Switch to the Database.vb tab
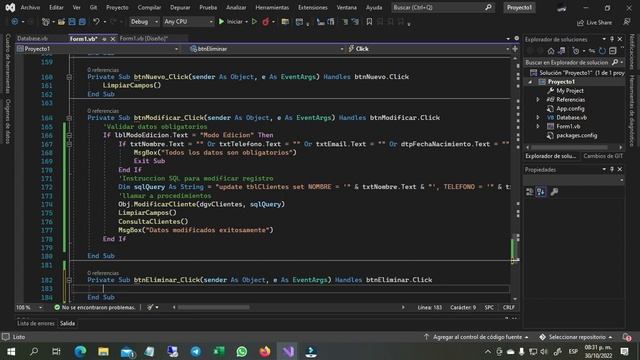 coord(32,38)
